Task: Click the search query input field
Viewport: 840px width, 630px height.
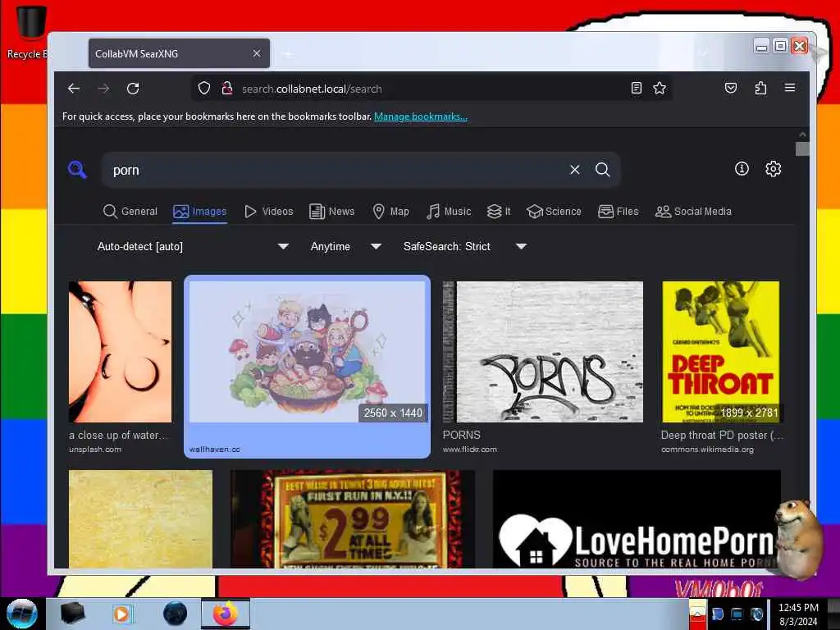Action: (335, 170)
